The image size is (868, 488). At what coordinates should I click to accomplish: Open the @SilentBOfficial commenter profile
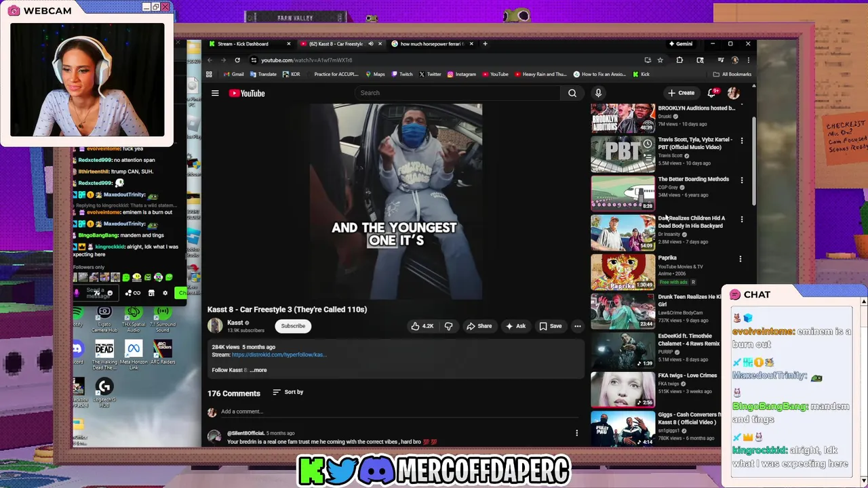click(245, 433)
